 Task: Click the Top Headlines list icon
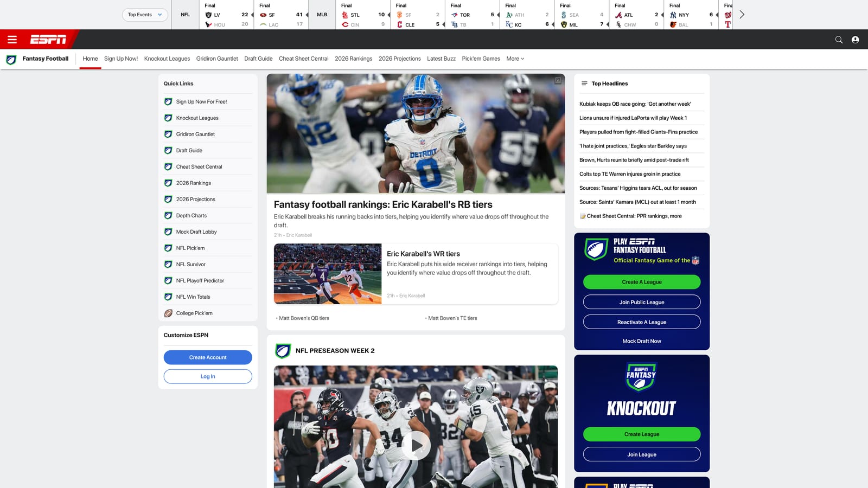click(584, 84)
